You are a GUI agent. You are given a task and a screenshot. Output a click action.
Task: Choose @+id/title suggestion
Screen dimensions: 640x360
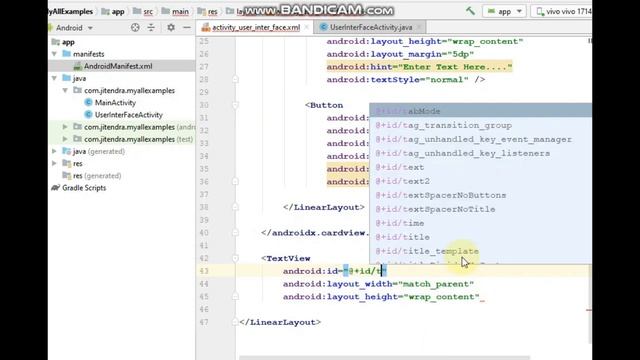coord(480,237)
